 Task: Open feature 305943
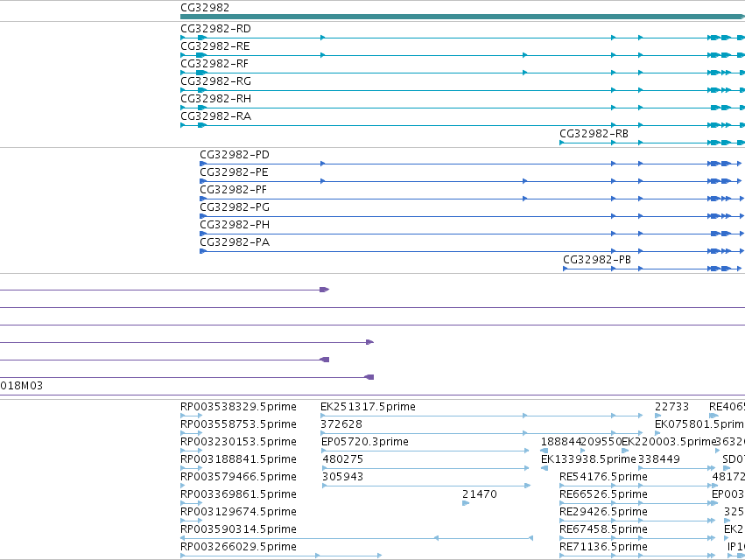click(342, 477)
